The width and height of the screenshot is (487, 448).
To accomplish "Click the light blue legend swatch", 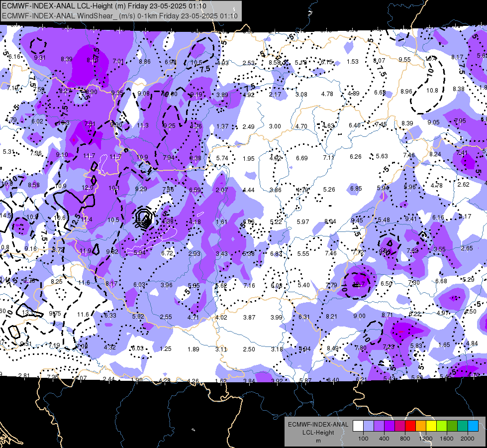I will pyautogui.click(x=369, y=426).
